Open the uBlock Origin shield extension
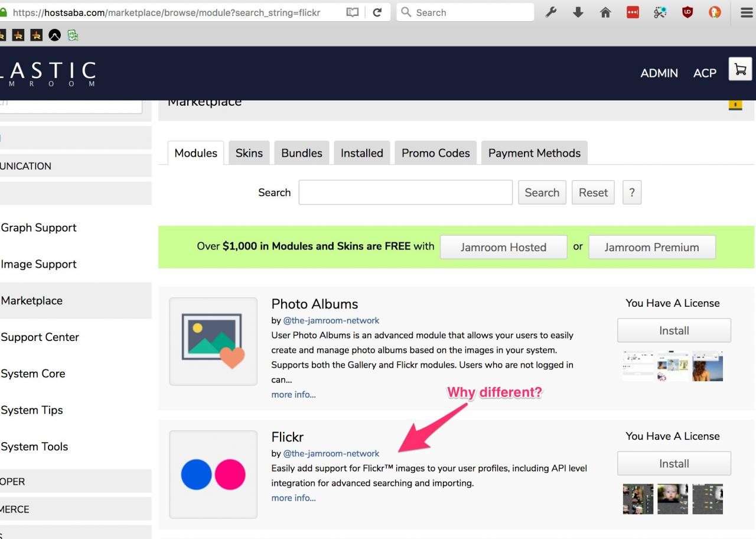756x539 pixels. click(x=687, y=12)
